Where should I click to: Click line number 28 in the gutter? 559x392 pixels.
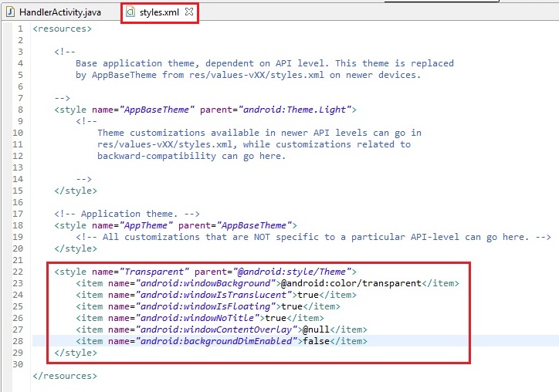coord(18,341)
